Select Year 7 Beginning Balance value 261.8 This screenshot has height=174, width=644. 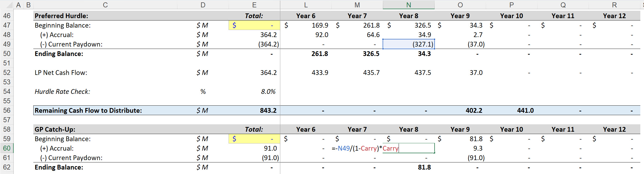[x=371, y=25]
